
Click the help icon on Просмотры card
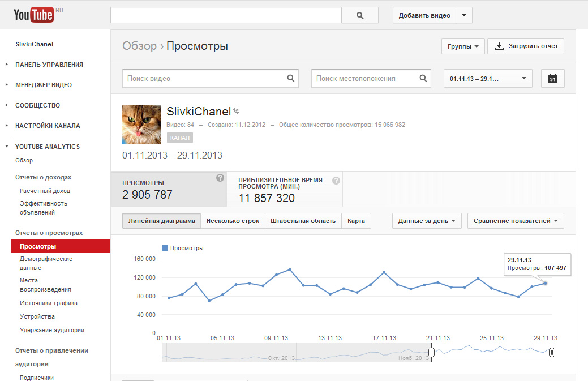click(220, 178)
